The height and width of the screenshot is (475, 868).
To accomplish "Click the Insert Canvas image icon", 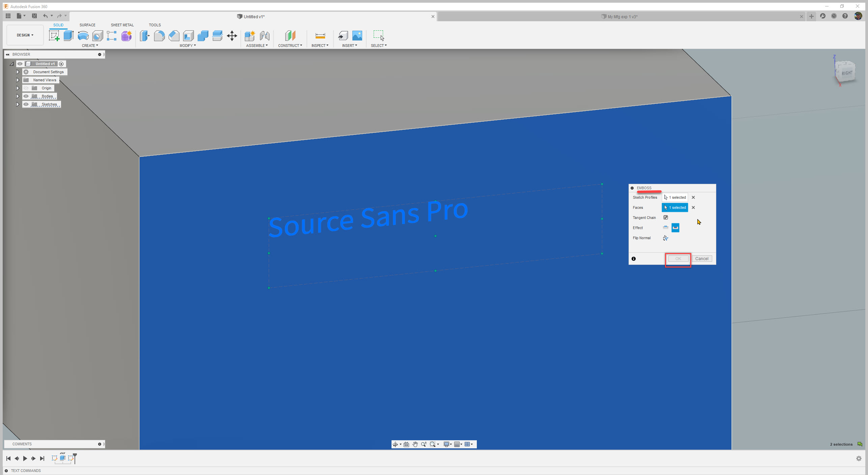I will click(357, 35).
